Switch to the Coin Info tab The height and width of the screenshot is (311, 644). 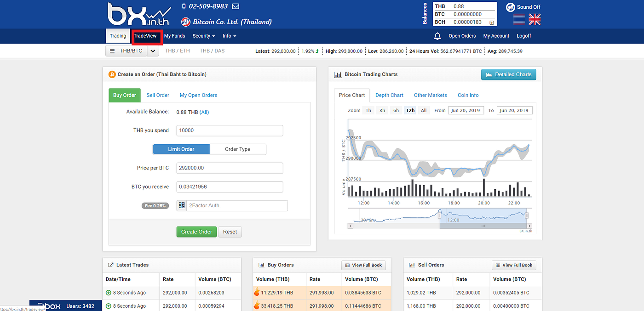(x=468, y=95)
